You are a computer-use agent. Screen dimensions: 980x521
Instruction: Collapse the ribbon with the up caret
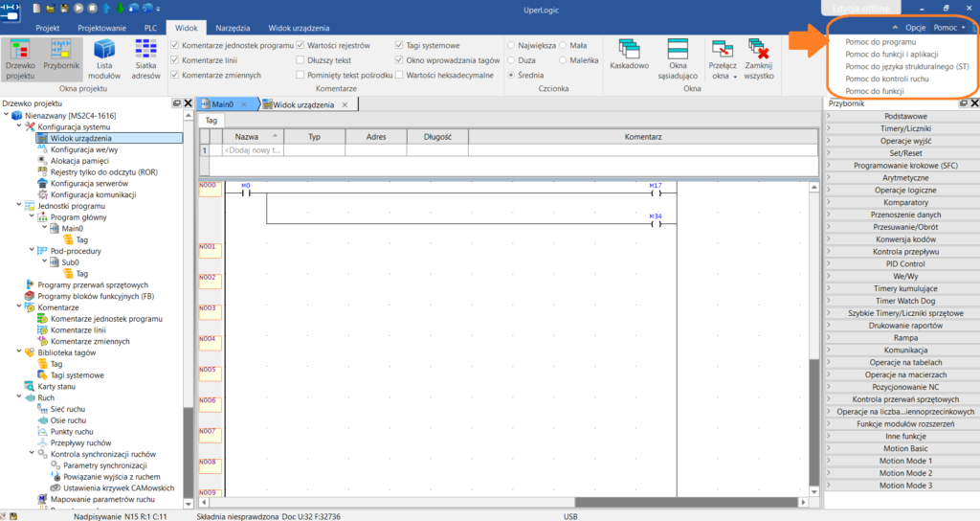(895, 28)
